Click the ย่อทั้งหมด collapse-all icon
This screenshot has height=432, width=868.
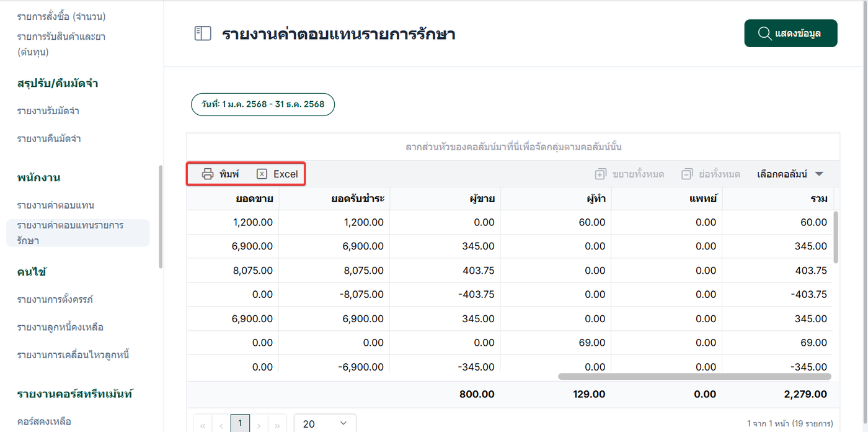[x=686, y=174]
